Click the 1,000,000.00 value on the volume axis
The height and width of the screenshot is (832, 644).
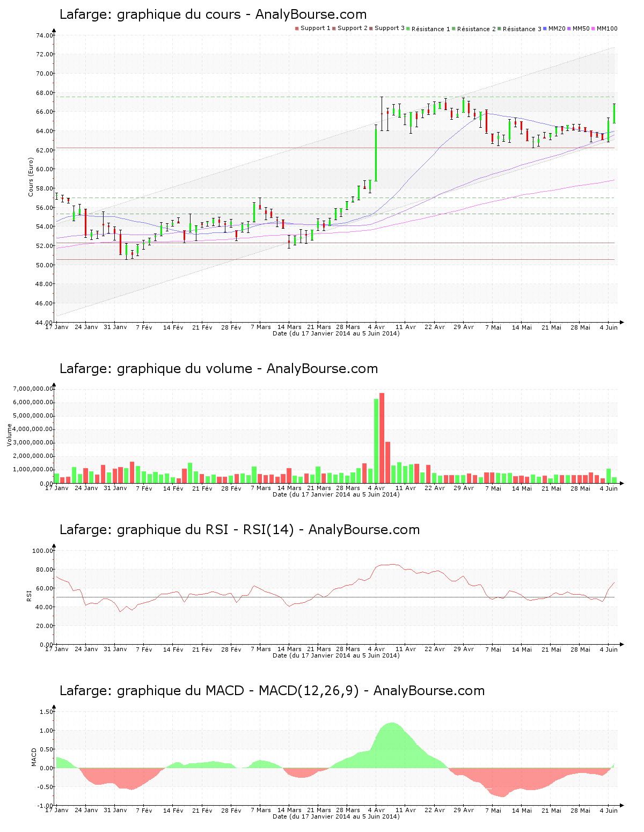pos(33,470)
